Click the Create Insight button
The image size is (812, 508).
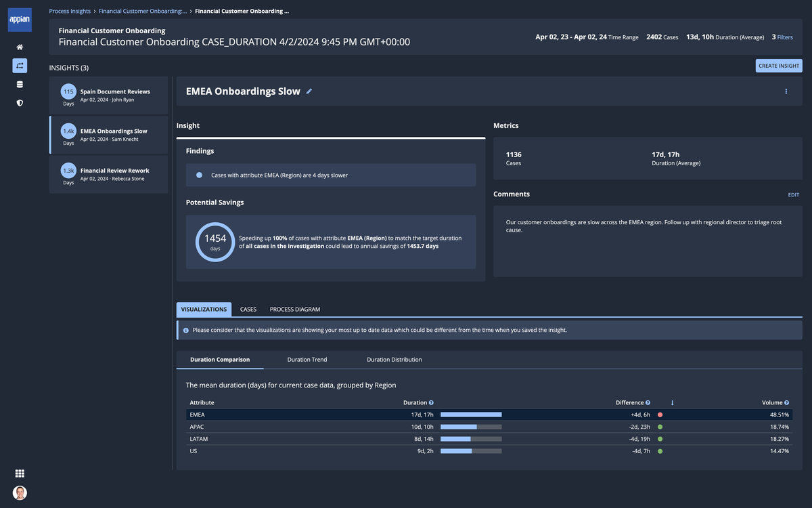[x=778, y=66]
